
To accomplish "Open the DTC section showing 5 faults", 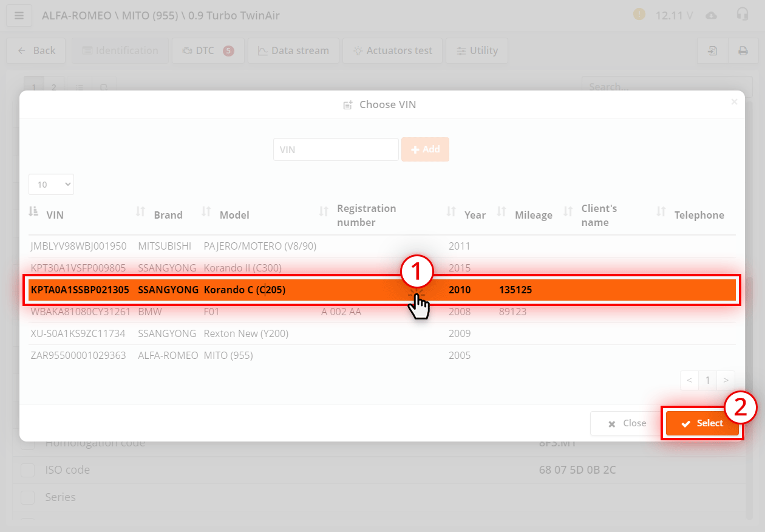I will [208, 51].
